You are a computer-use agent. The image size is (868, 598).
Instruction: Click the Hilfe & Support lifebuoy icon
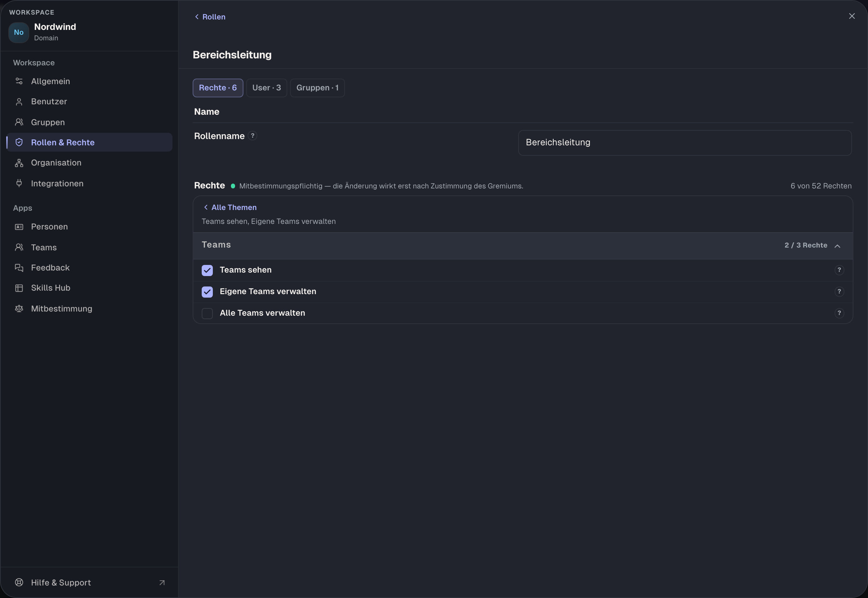pyautogui.click(x=19, y=582)
